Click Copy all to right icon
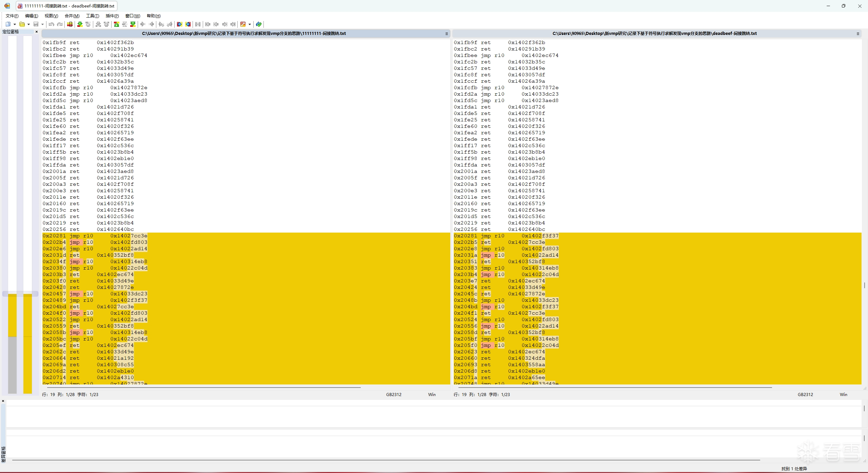868x473 pixels. point(179,24)
